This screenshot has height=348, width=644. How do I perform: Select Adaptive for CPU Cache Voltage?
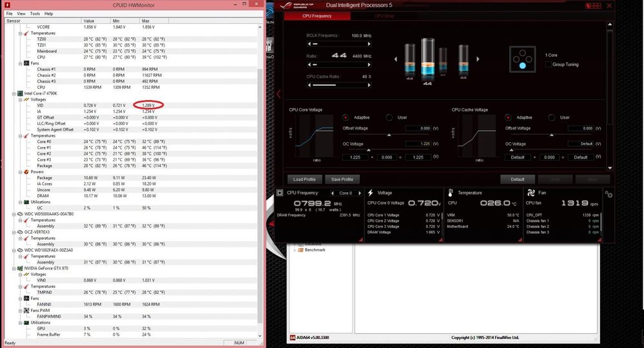click(509, 118)
